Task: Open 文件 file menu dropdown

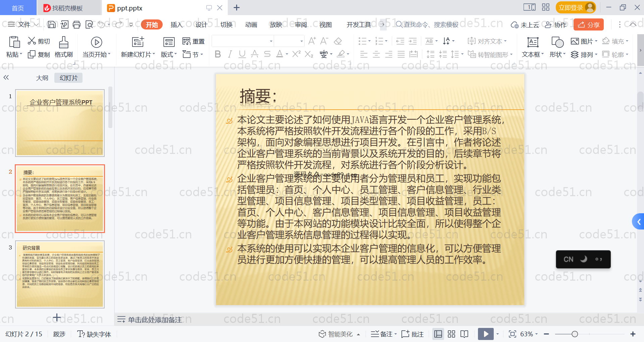Action: coord(23,24)
